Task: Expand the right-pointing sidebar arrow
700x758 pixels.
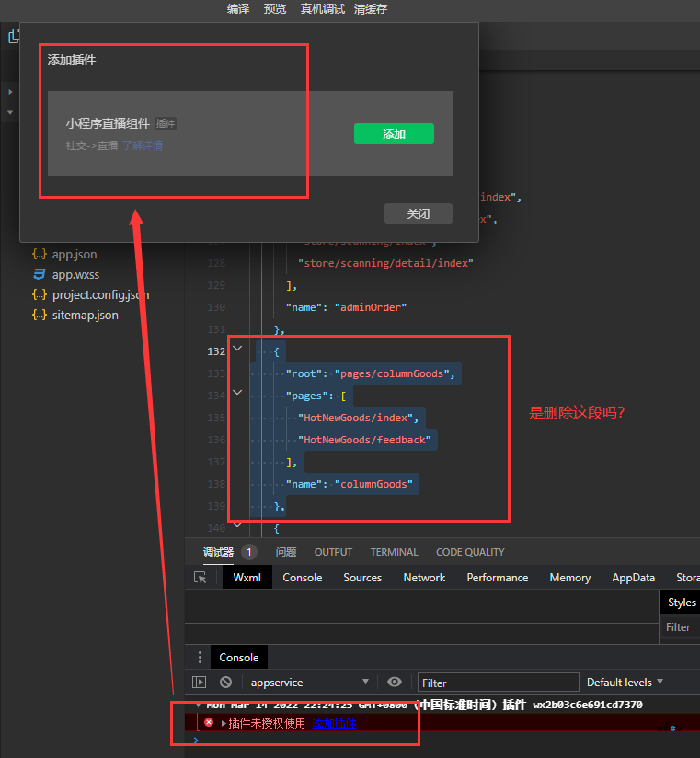Action: click(10, 92)
